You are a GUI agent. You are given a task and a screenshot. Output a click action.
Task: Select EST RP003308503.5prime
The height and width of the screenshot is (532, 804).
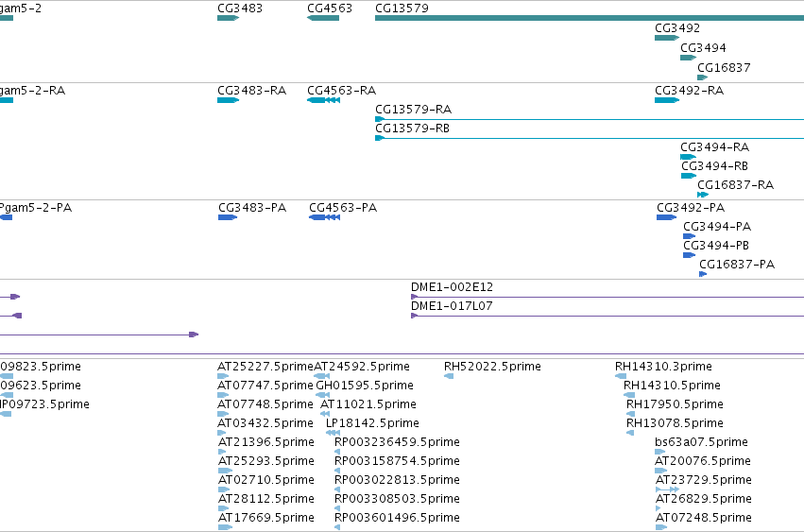click(397, 500)
